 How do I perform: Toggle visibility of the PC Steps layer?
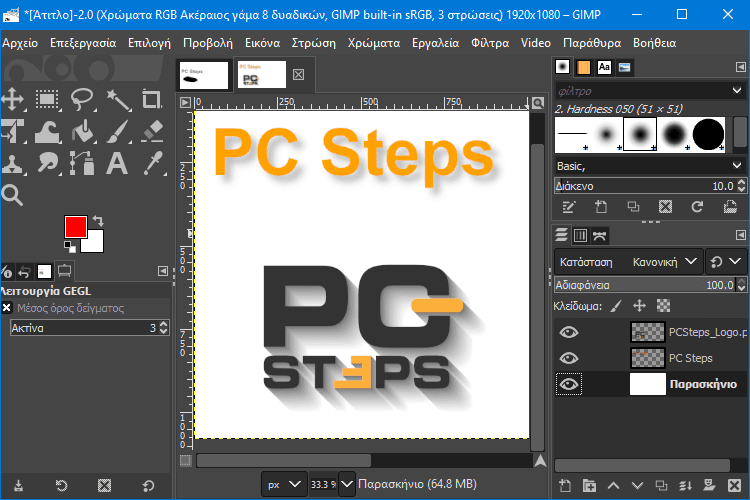click(x=569, y=358)
